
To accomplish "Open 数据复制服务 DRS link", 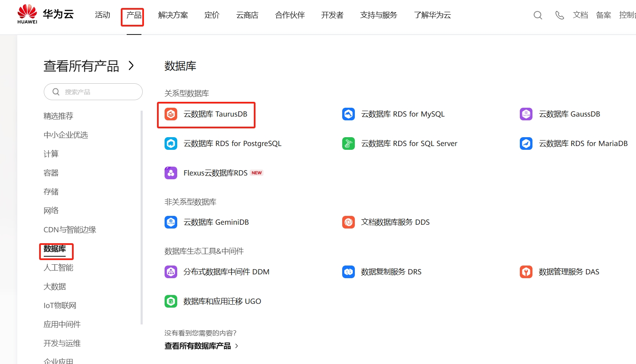I will (391, 272).
